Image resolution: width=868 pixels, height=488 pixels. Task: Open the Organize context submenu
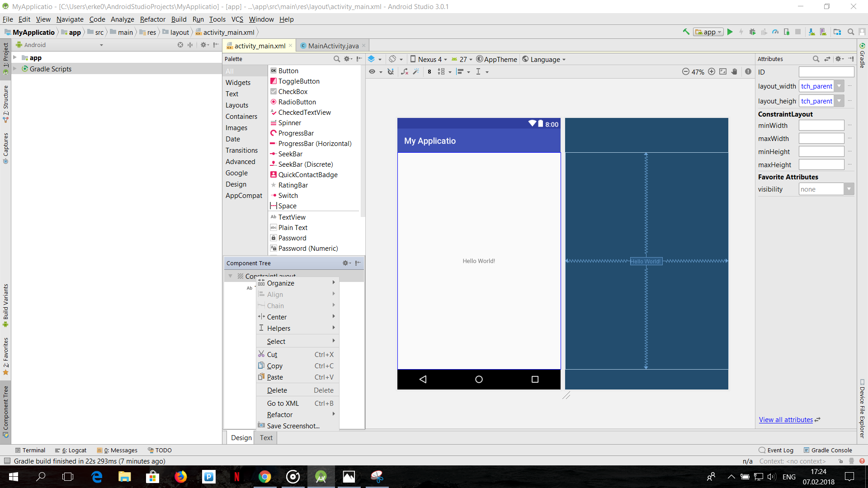[x=297, y=283]
